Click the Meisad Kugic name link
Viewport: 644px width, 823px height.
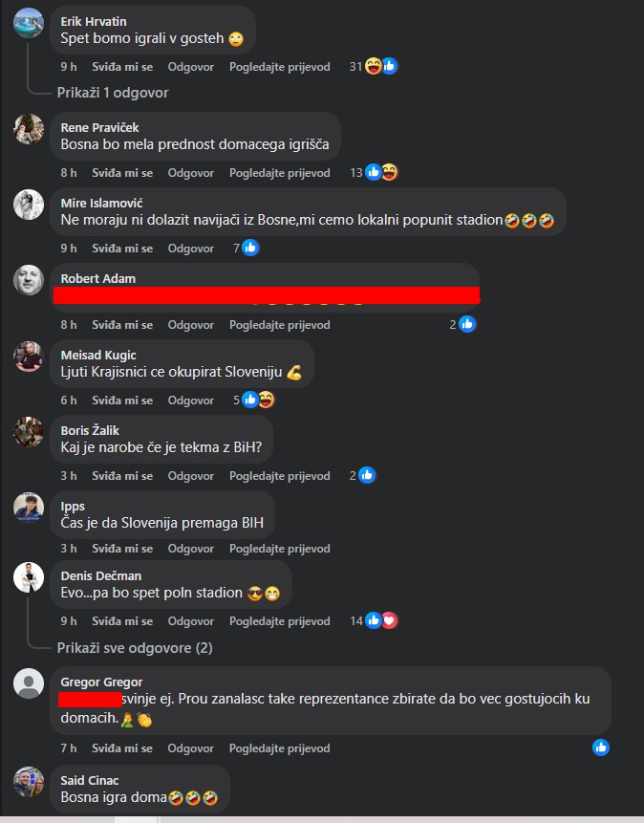98,356
